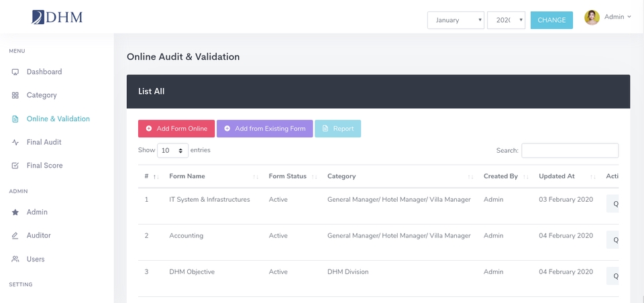Viewport: 644px width, 303px height.
Task: Sort by Form Name column arrows
Action: point(256,176)
